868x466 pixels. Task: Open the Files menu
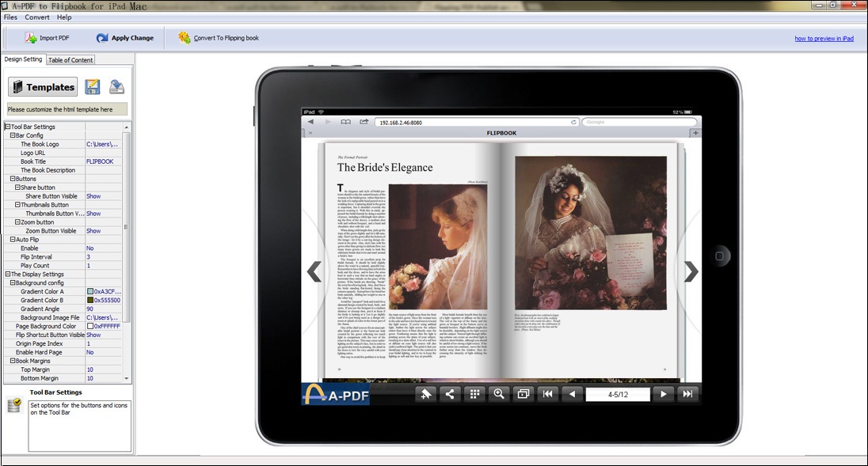tap(10, 17)
